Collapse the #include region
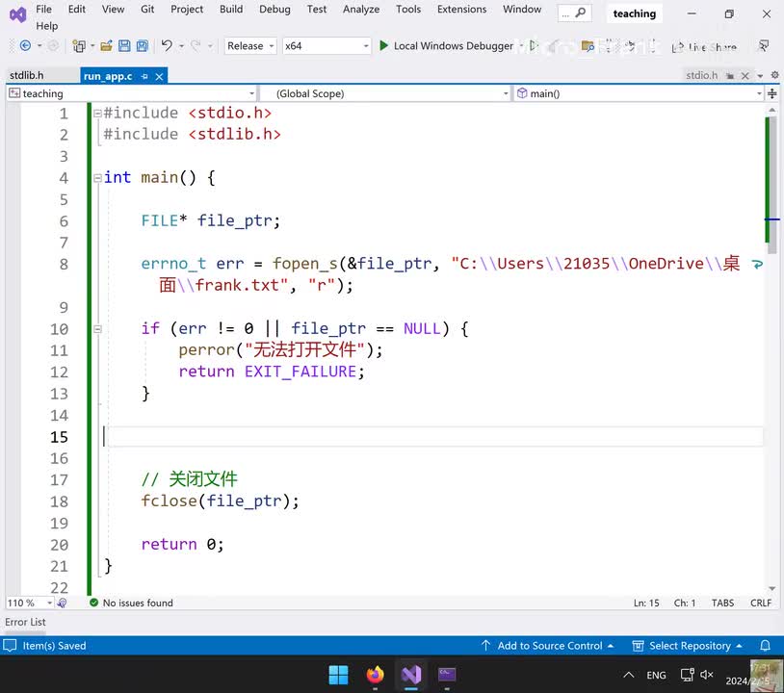The image size is (784, 693). click(x=97, y=114)
